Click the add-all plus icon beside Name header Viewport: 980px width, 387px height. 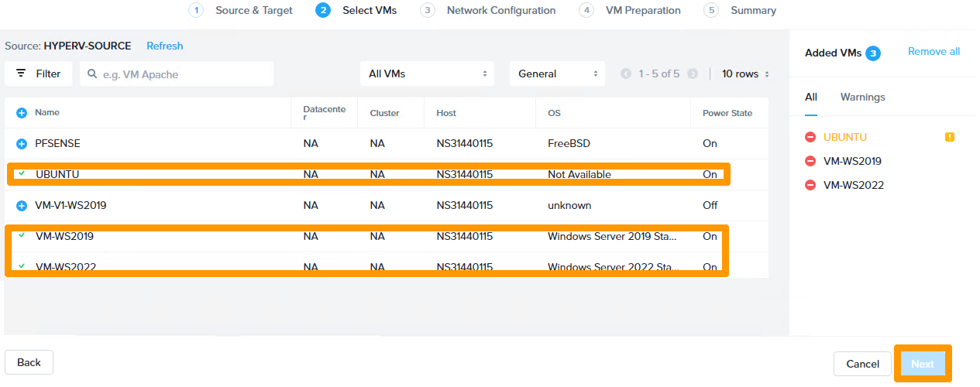tap(22, 113)
